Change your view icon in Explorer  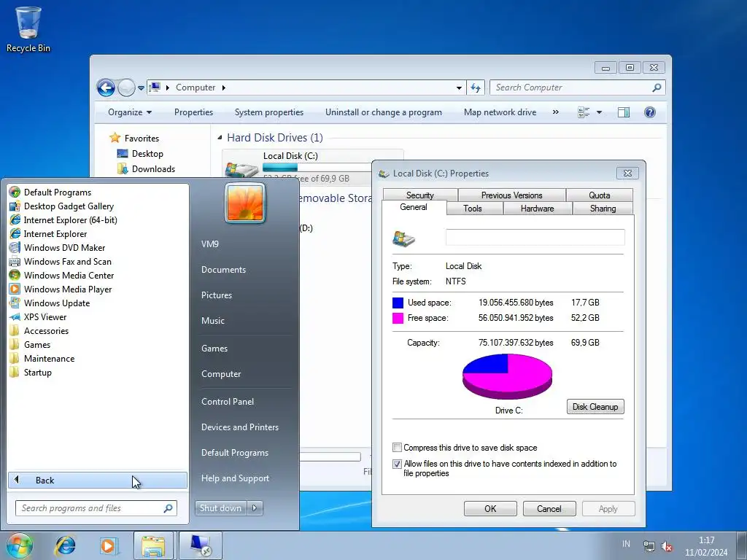coord(584,112)
